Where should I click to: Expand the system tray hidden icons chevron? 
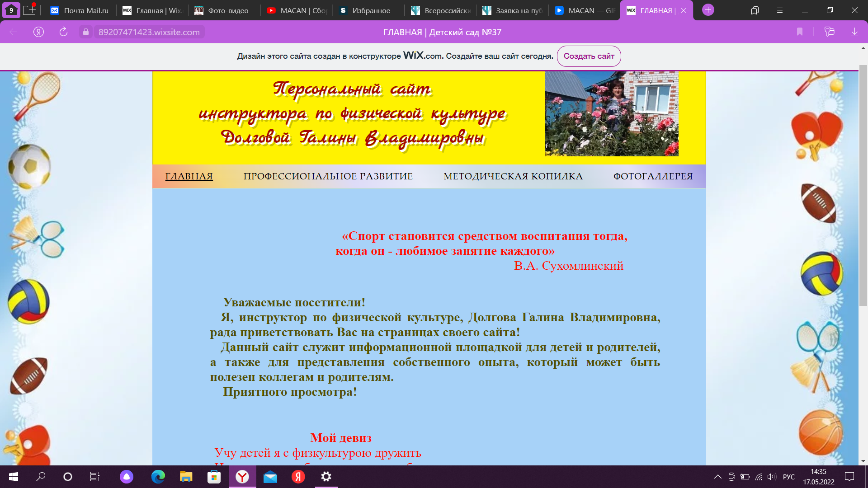(717, 477)
